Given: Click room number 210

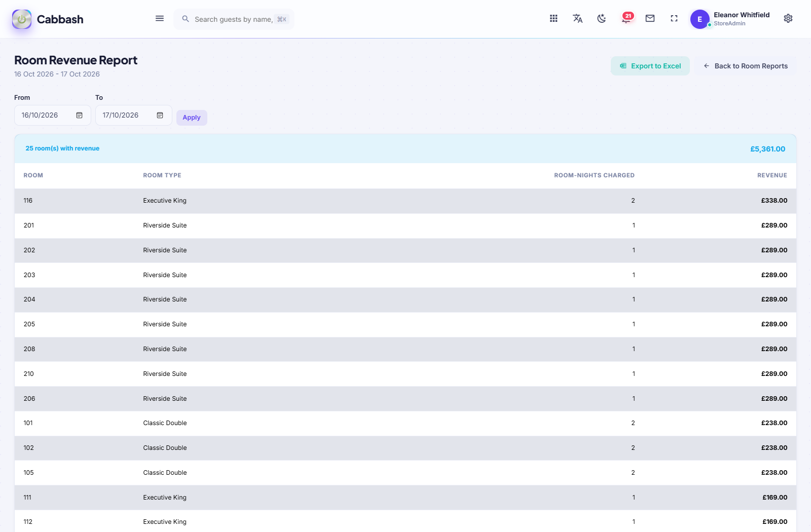Looking at the screenshot, I should click(x=28, y=374).
